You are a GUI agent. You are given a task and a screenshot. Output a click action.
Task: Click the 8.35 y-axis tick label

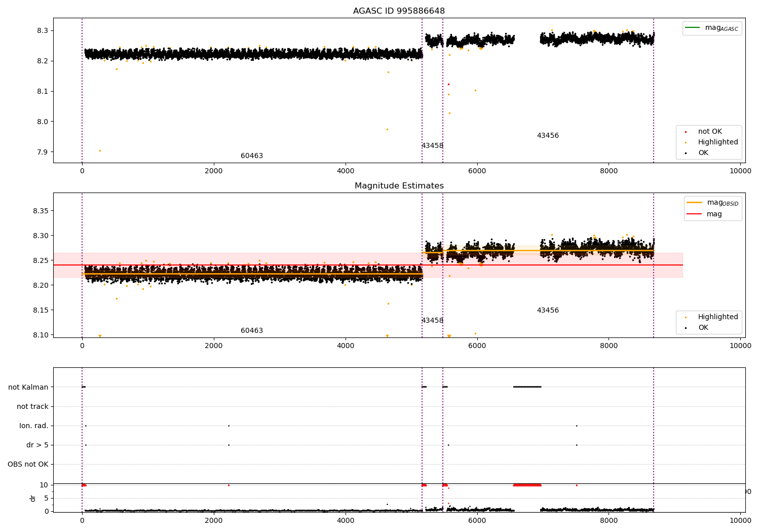click(41, 211)
